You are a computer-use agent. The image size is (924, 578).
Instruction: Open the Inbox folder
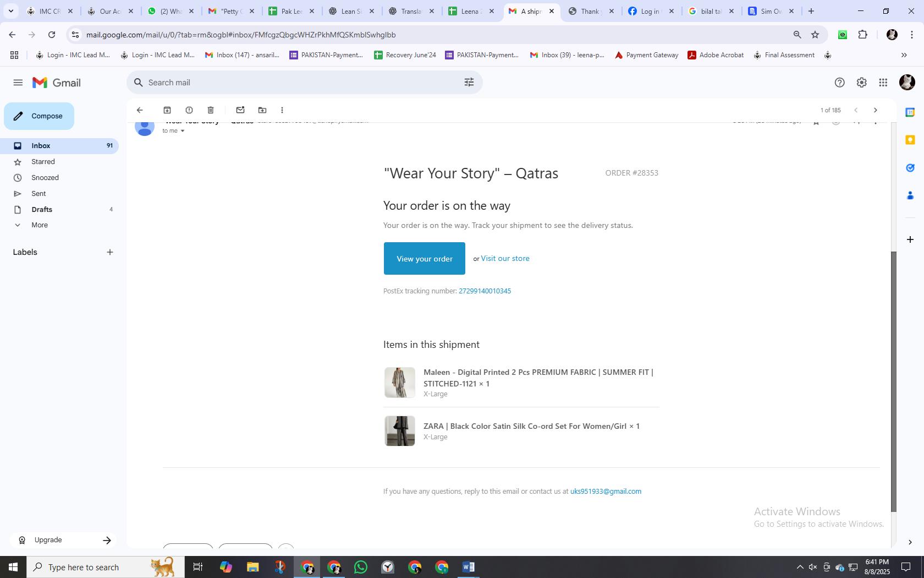[x=59, y=146]
